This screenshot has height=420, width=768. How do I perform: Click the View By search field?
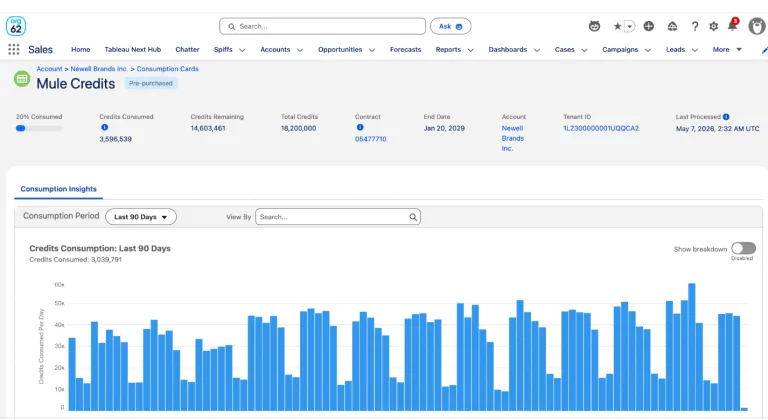337,217
